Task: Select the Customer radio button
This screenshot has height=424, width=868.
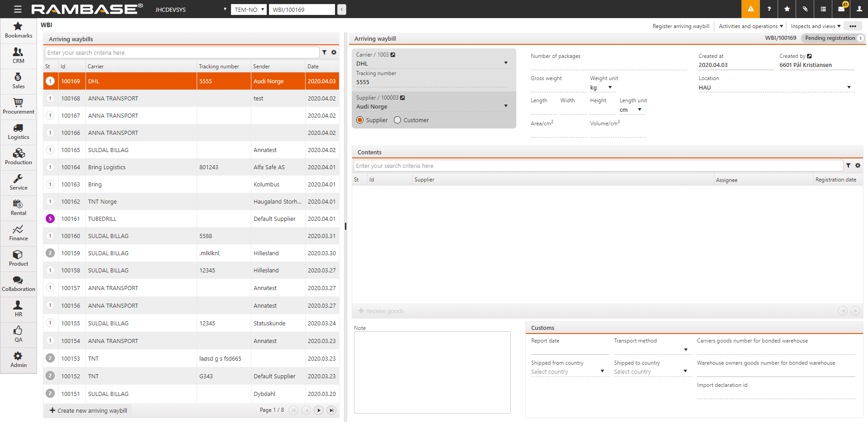Action: [x=397, y=120]
